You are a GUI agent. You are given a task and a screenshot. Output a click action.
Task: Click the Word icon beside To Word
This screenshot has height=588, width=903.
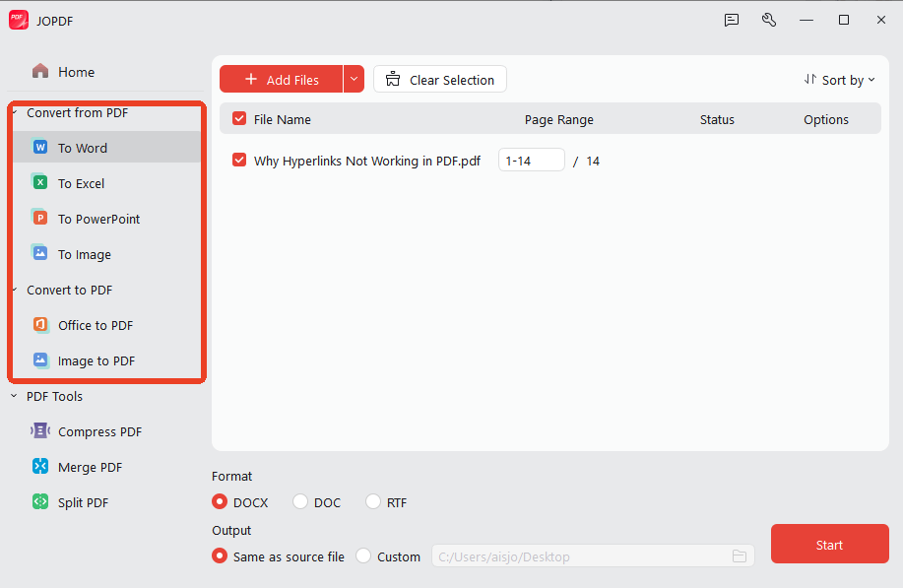(x=40, y=148)
